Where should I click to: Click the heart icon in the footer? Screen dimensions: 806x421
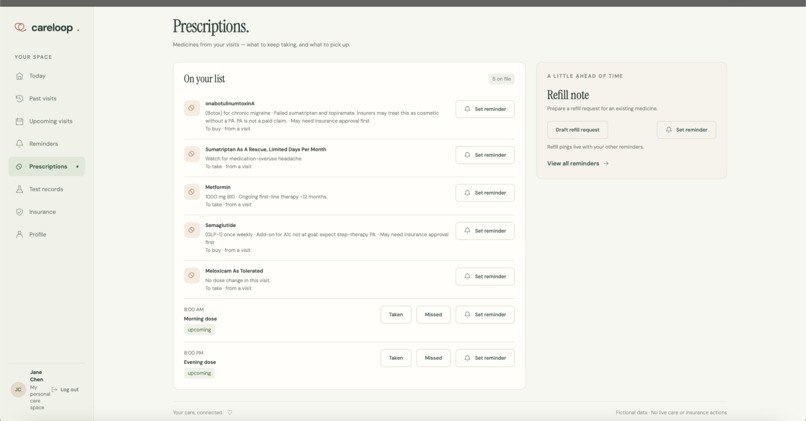click(x=230, y=412)
